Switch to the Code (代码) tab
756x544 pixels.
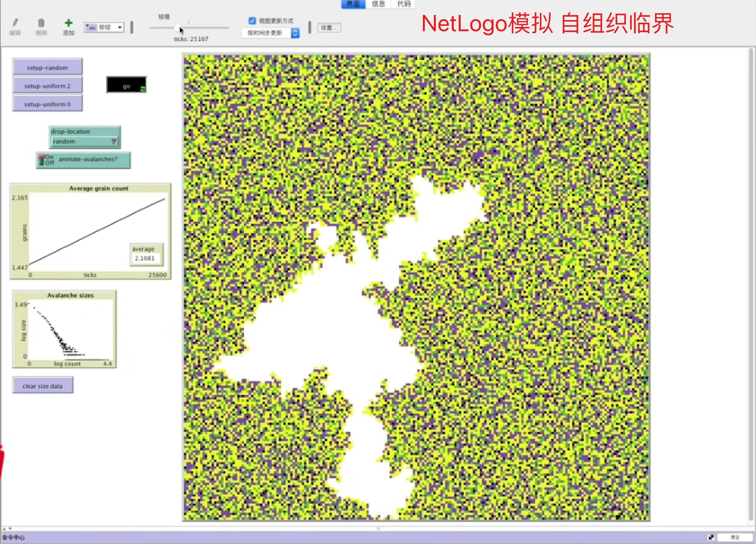pos(403,4)
